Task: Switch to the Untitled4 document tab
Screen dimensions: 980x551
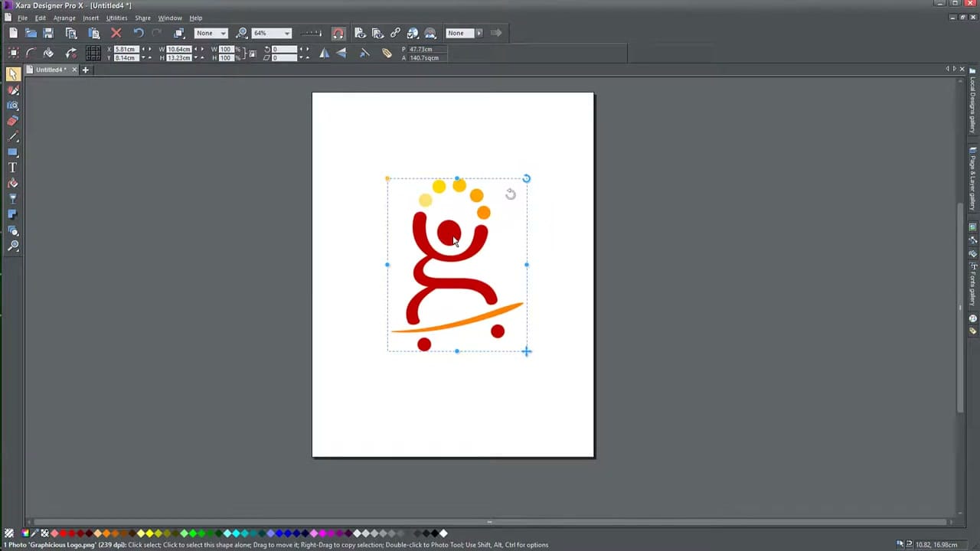Action: pyautogui.click(x=49, y=69)
